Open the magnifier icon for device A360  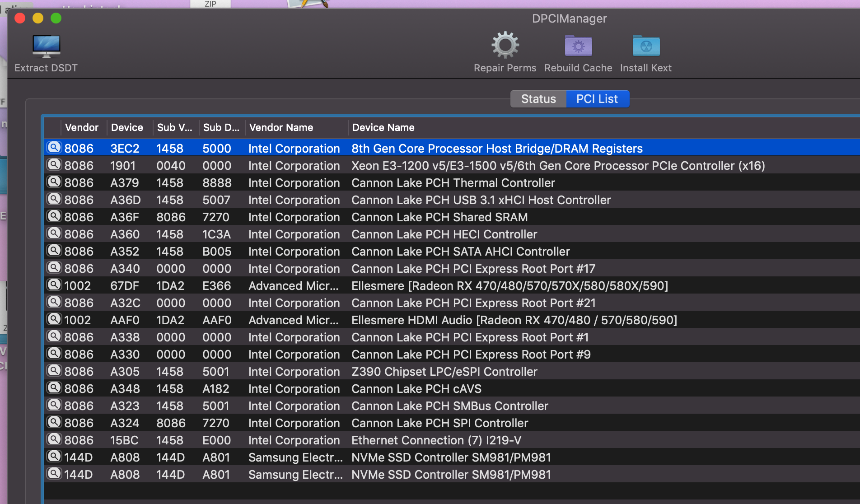54,233
